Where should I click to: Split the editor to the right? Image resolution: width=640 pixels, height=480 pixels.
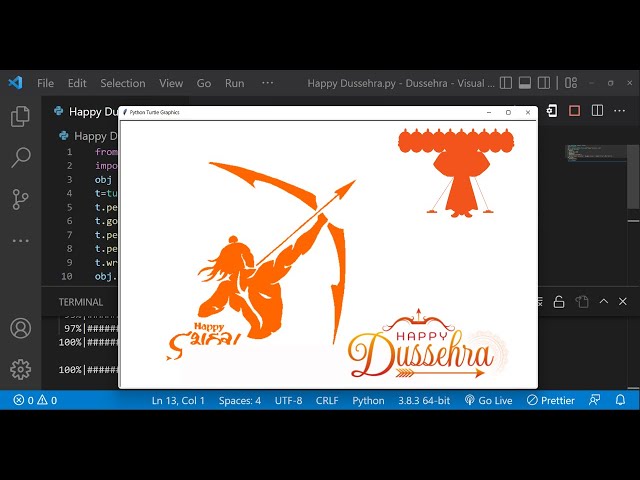(597, 111)
